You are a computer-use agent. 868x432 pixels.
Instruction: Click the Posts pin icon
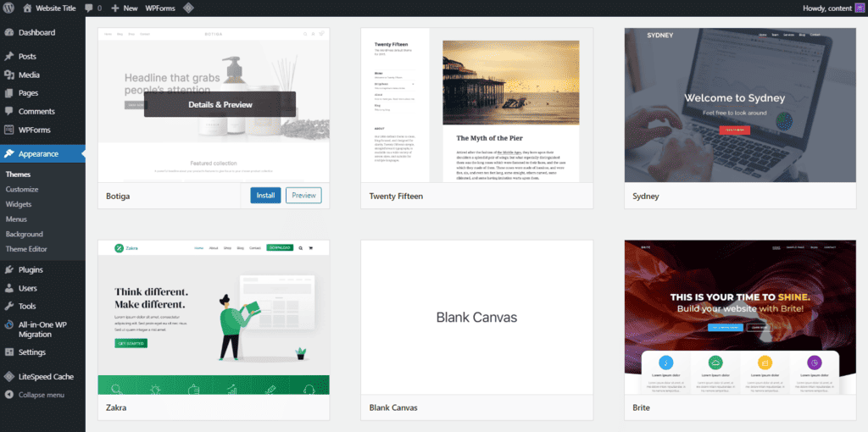click(8, 56)
